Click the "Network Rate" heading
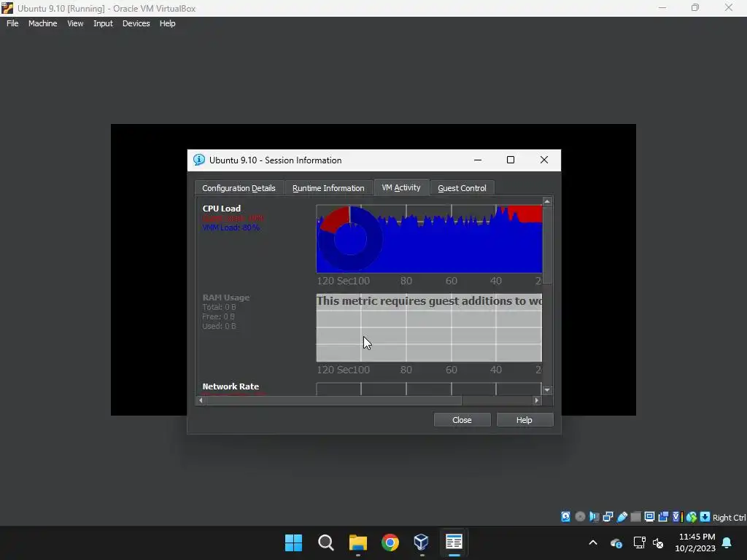Screen dimensions: 747x560 pos(231,386)
